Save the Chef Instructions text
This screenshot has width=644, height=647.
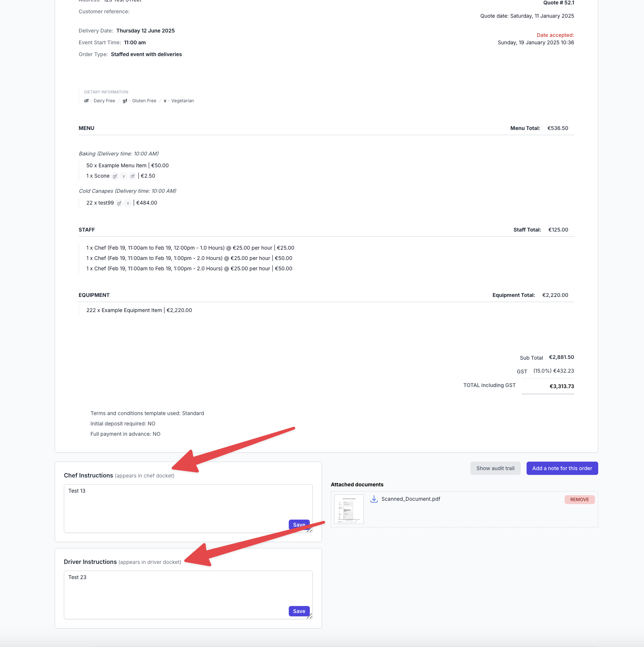(x=299, y=524)
